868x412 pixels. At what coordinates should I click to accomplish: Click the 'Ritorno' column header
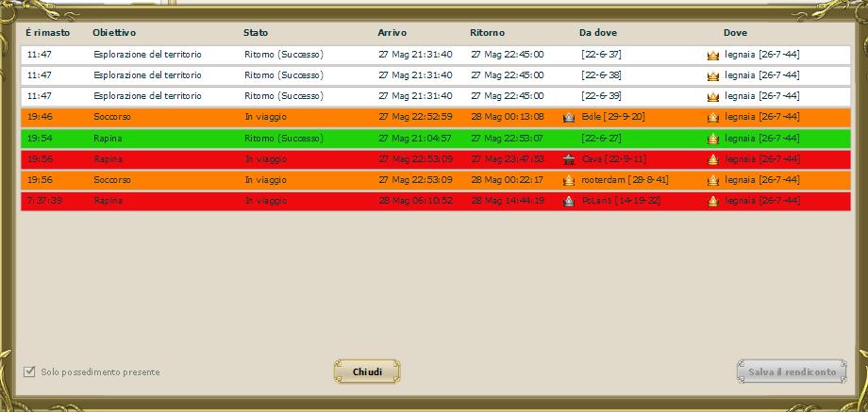[487, 33]
